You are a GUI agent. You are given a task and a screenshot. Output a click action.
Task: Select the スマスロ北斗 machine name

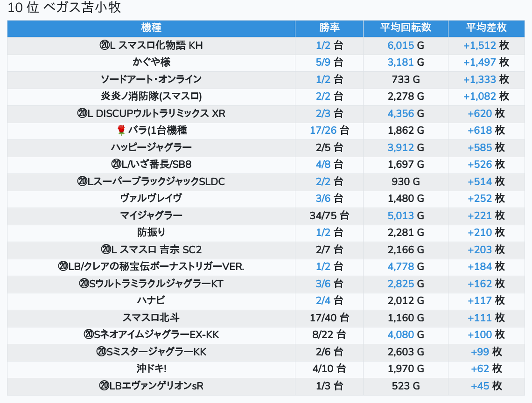151,318
